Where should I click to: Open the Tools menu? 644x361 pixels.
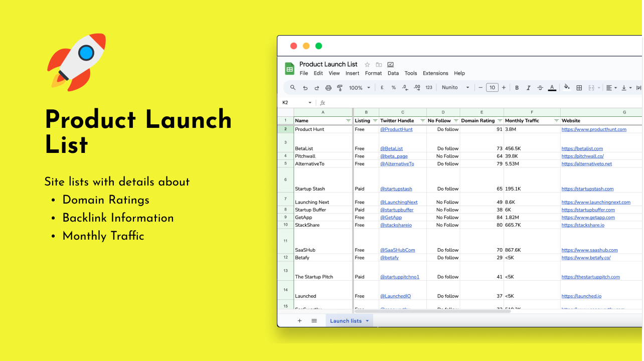click(411, 73)
